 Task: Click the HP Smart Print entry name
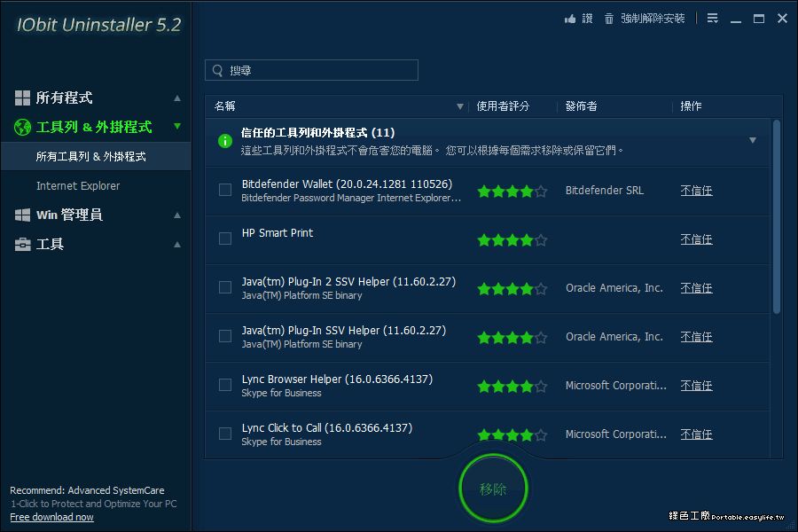(x=278, y=233)
